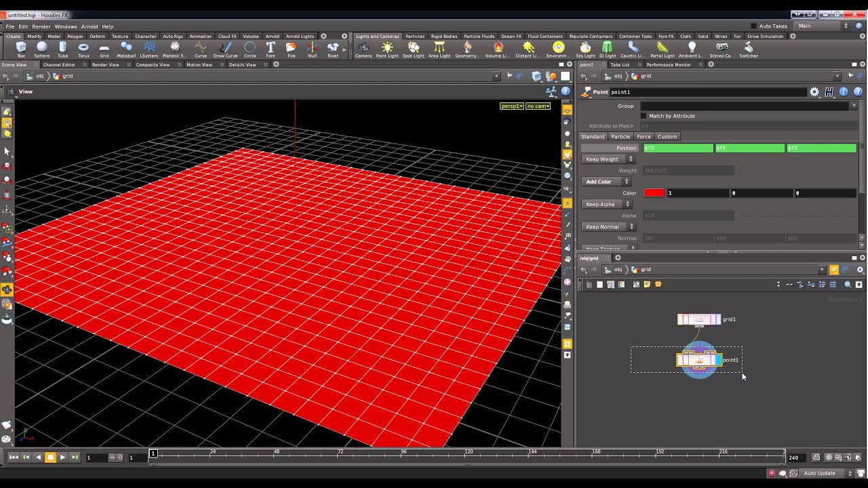The image size is (868, 488).
Task: Switch to the Pyro FX shelf tab
Action: click(666, 36)
